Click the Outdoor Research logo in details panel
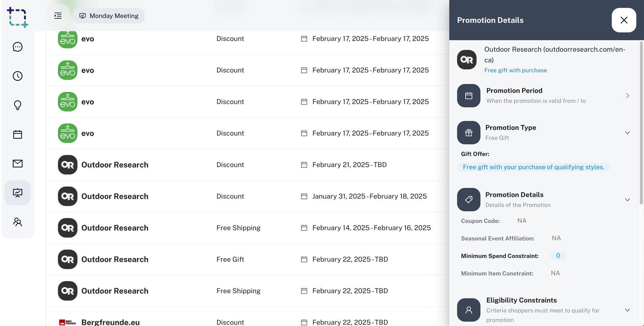The height and width of the screenshot is (326, 644). [467, 60]
